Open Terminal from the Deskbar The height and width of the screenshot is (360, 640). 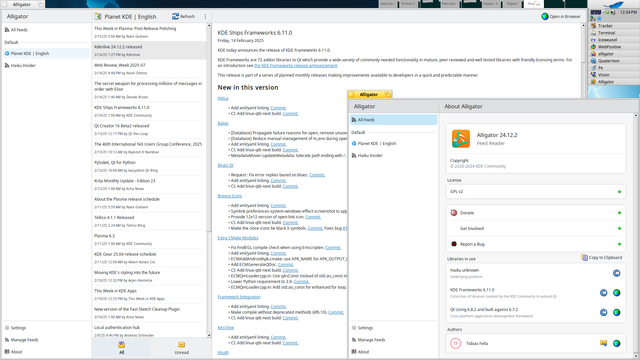tap(614, 33)
